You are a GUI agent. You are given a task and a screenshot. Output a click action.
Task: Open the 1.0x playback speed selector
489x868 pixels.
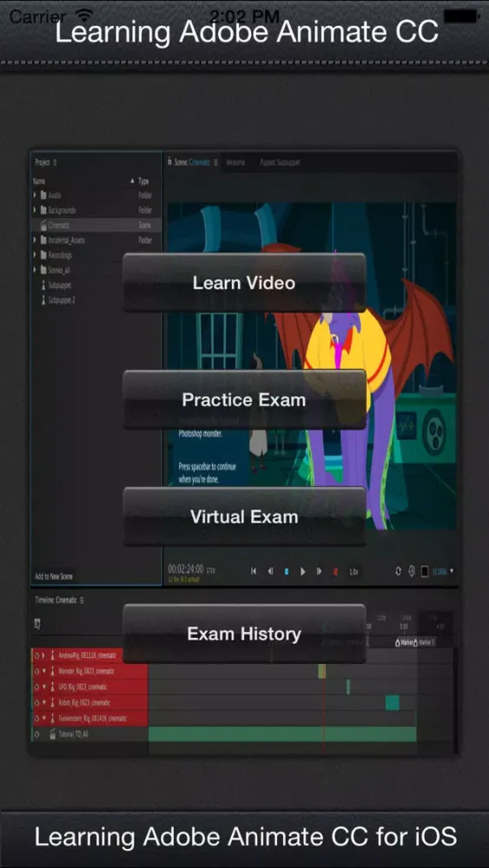[354, 572]
